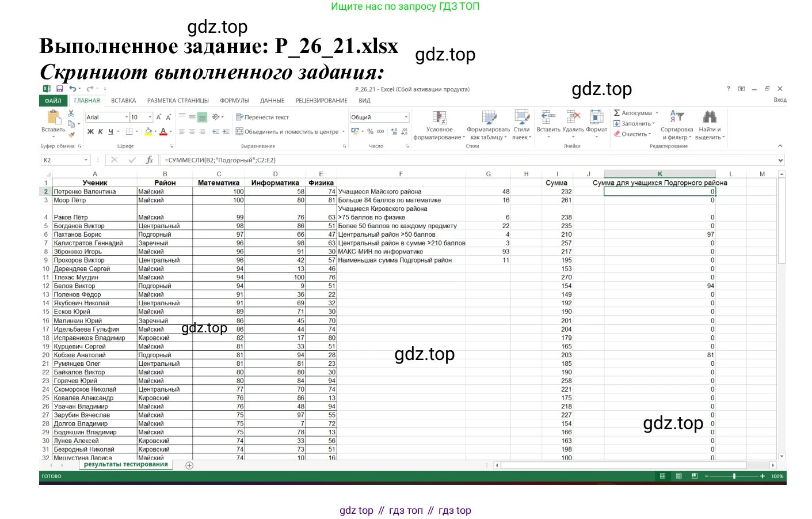Expand Найти и выделить menu
This screenshot has height=519, width=812.
710,126
